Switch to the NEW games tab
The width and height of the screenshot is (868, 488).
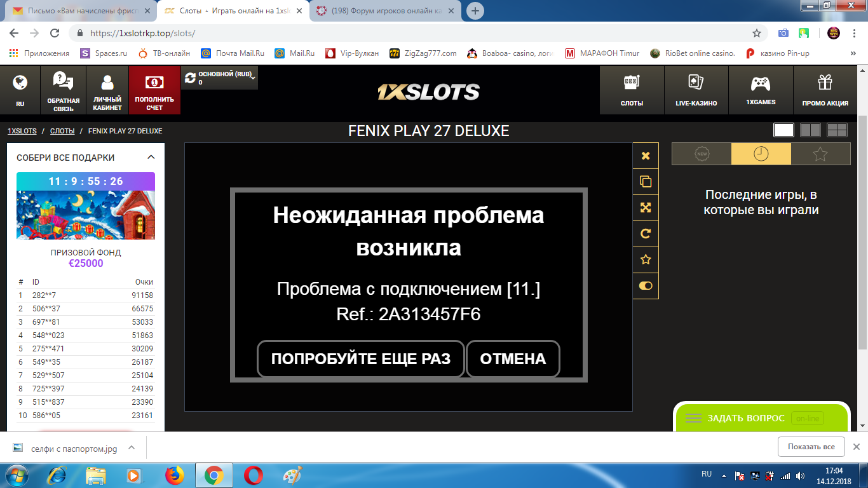pyautogui.click(x=701, y=153)
